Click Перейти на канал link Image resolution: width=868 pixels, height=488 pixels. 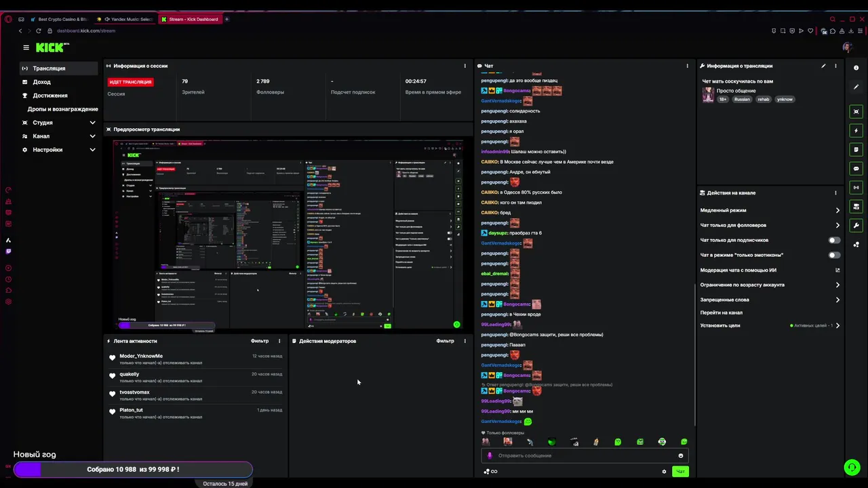(721, 312)
